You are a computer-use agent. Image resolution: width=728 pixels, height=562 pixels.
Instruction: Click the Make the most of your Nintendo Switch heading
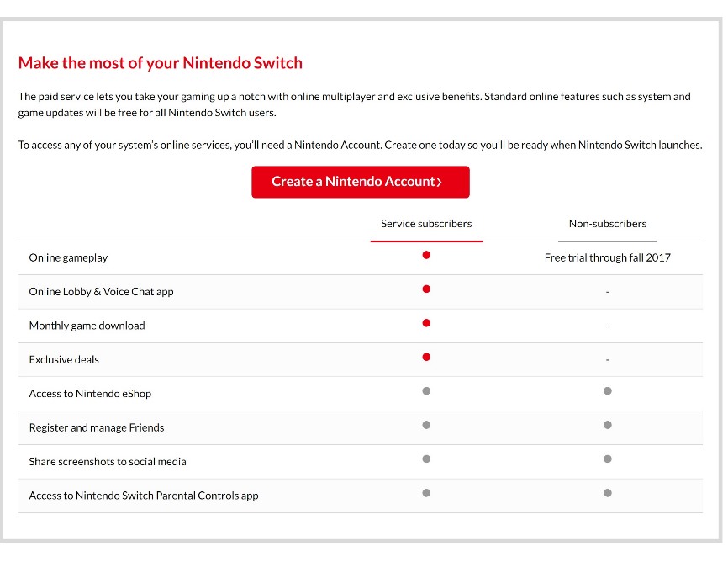pyautogui.click(x=160, y=63)
